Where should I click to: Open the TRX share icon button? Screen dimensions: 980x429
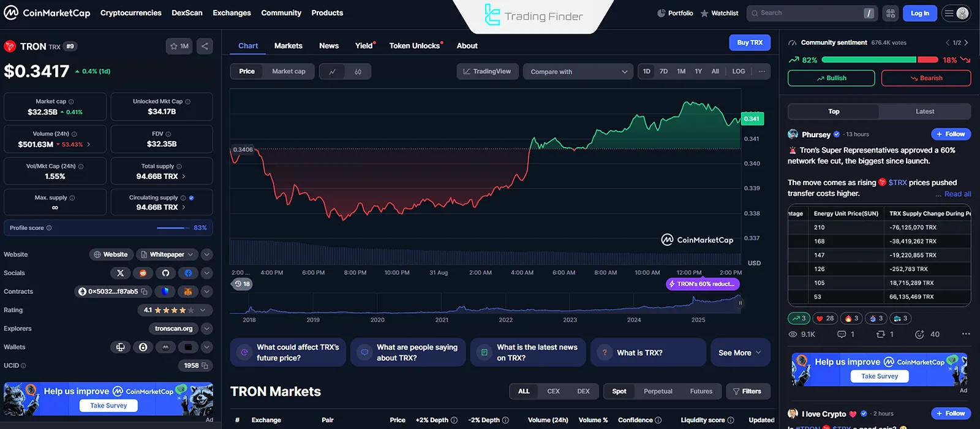[x=205, y=46]
